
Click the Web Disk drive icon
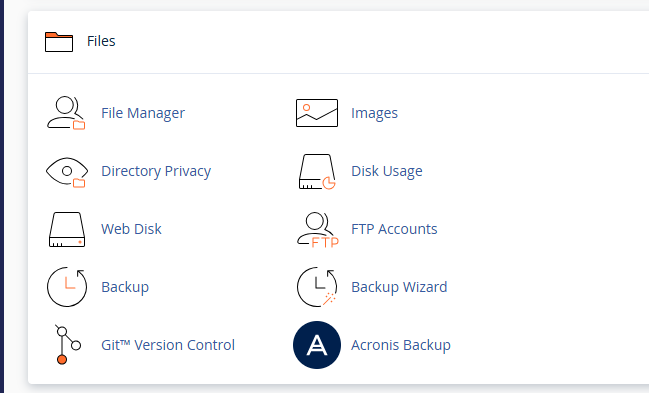point(67,229)
